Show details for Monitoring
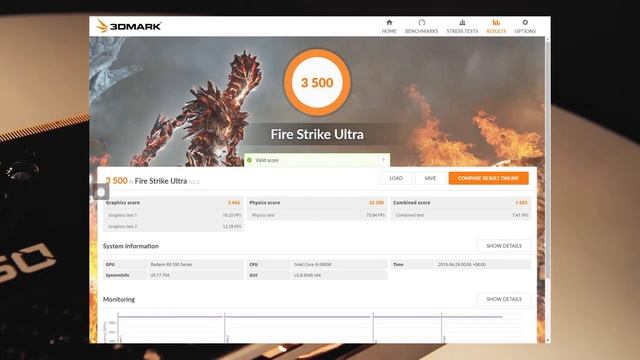 [504, 299]
